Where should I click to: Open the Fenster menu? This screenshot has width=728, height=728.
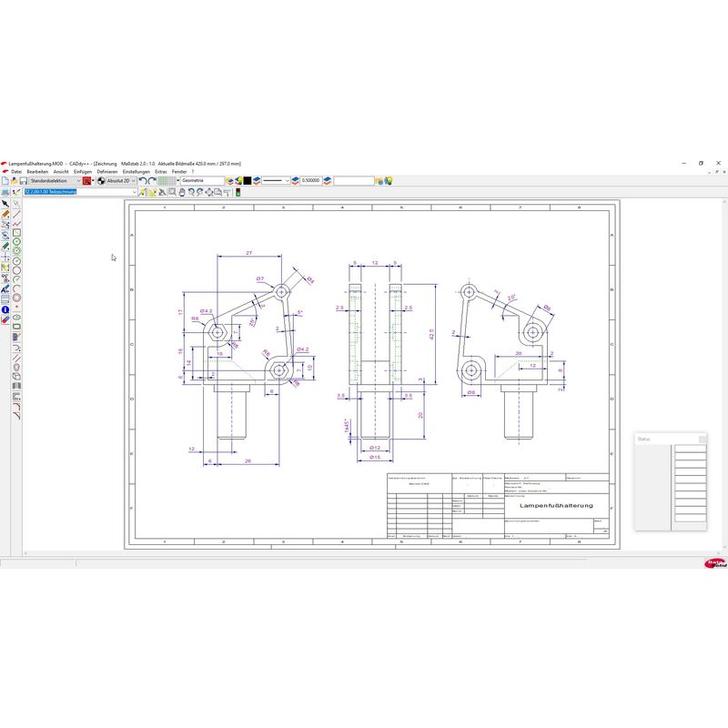tap(179, 171)
